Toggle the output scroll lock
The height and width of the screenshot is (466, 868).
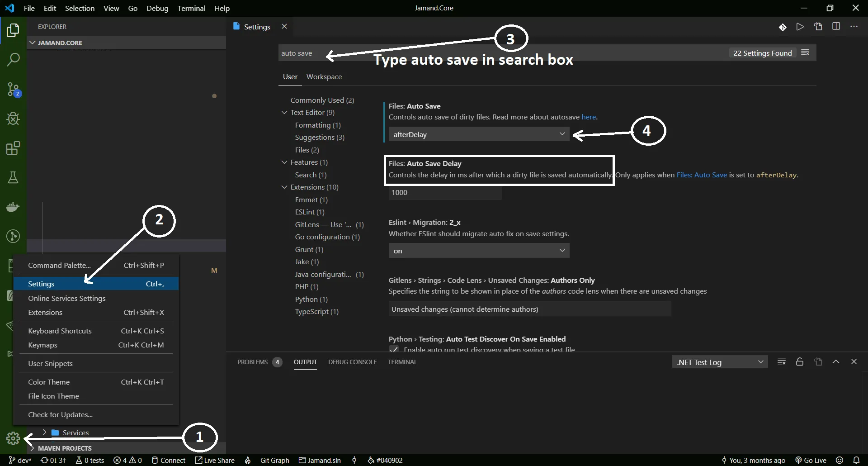point(800,361)
